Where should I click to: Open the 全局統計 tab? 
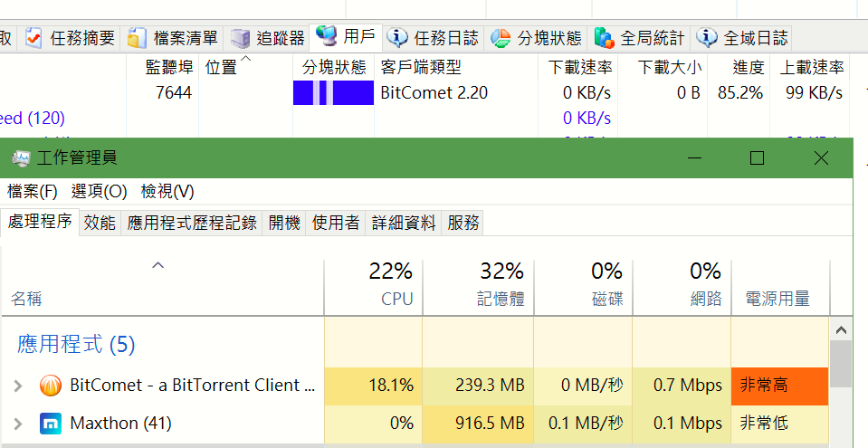[640, 38]
